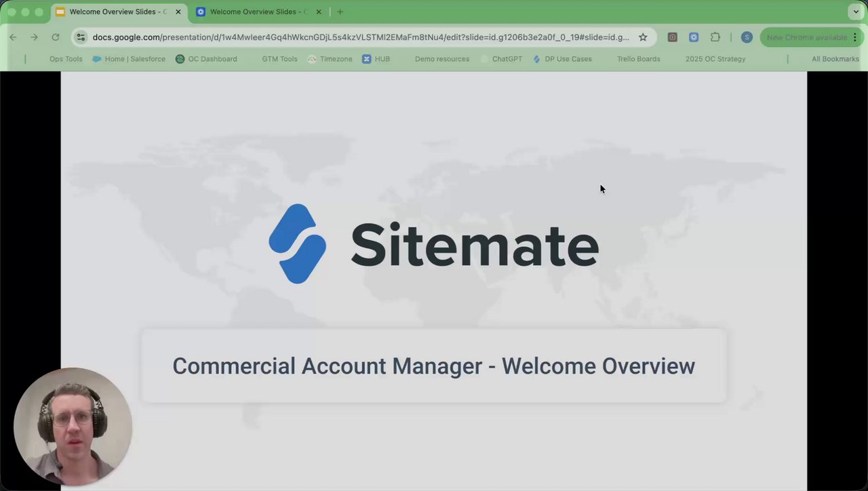Open a new tab with plus button
This screenshot has width=868, height=491.
point(340,12)
